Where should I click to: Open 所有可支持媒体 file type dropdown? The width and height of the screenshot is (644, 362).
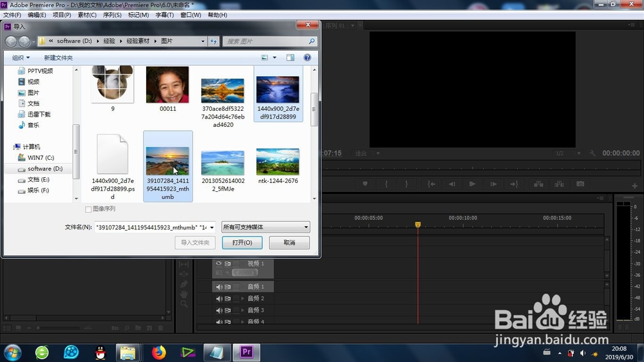(x=266, y=227)
